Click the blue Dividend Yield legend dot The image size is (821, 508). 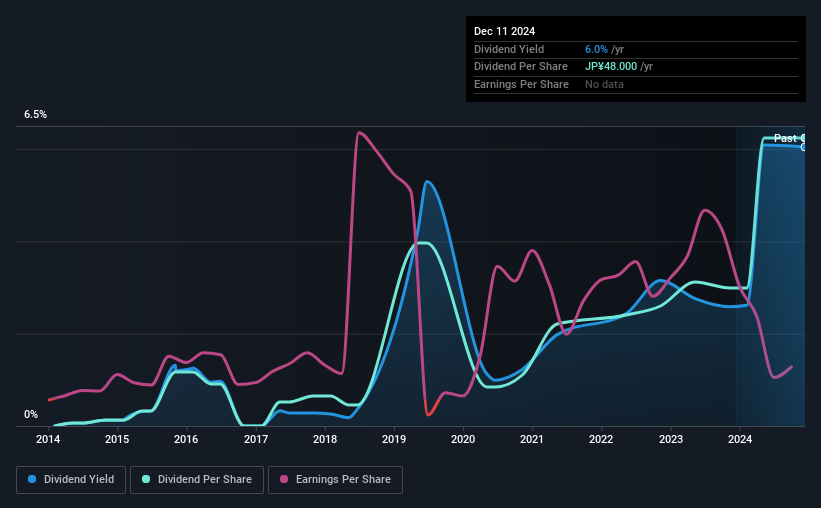(32, 479)
